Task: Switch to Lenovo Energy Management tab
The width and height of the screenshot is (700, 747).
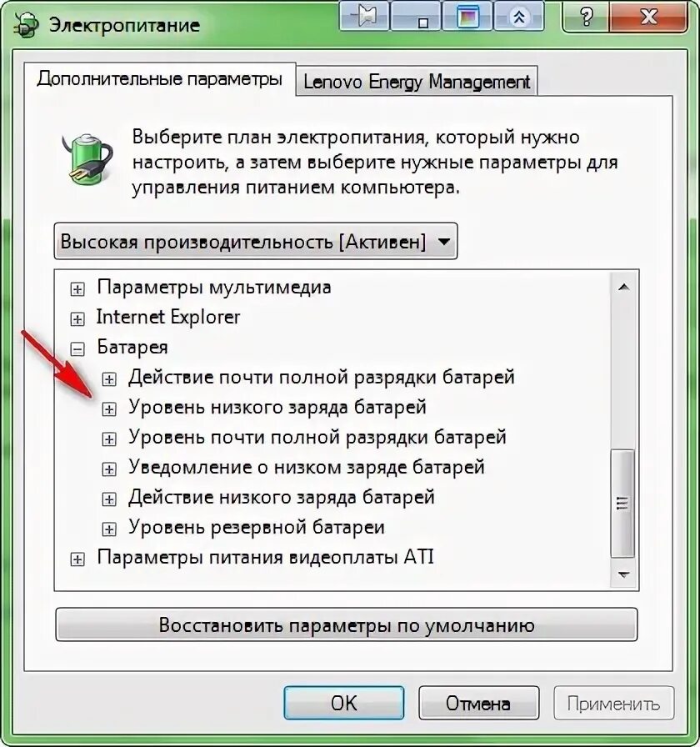Action: point(417,82)
